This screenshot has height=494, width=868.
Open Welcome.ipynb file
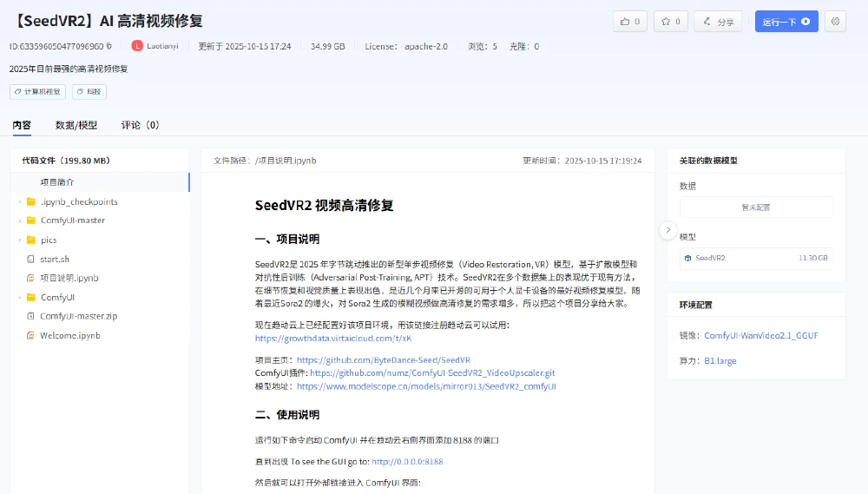click(69, 336)
